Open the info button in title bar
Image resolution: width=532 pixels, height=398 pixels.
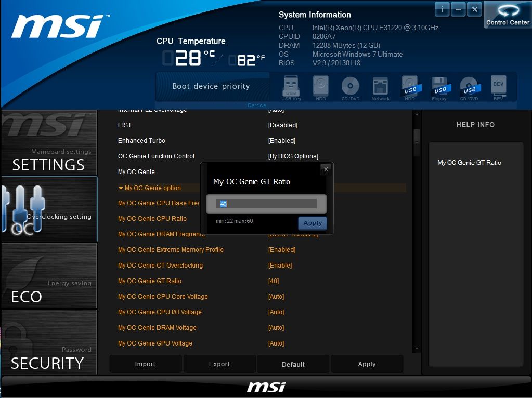pos(442,9)
